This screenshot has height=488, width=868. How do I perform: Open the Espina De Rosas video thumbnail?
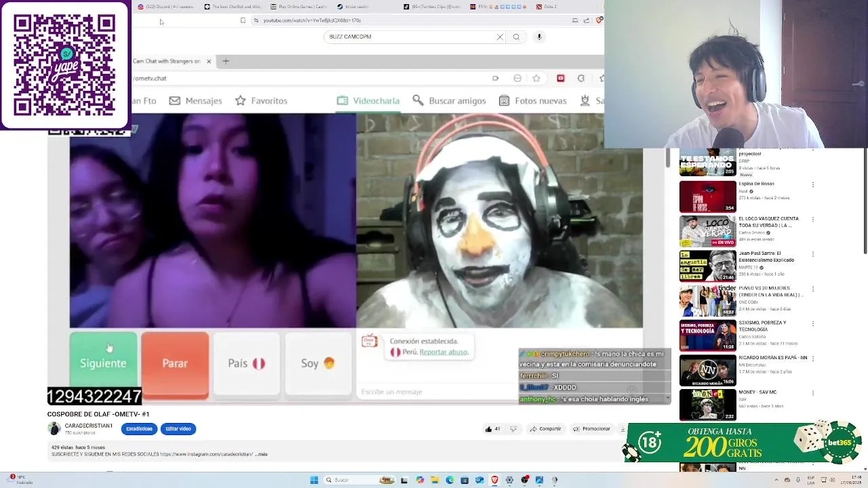coord(707,197)
